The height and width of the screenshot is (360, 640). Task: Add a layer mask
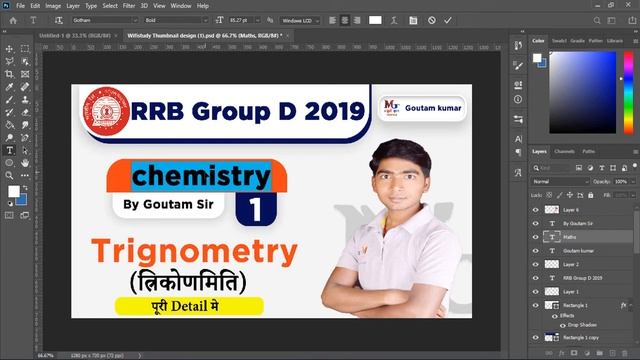[x=574, y=353]
